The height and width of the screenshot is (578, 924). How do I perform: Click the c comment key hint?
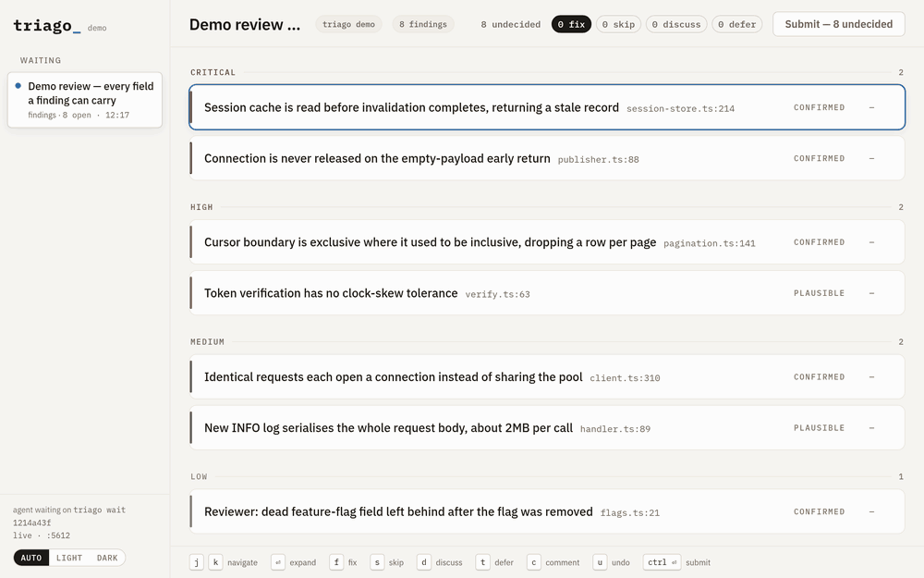tap(534, 562)
